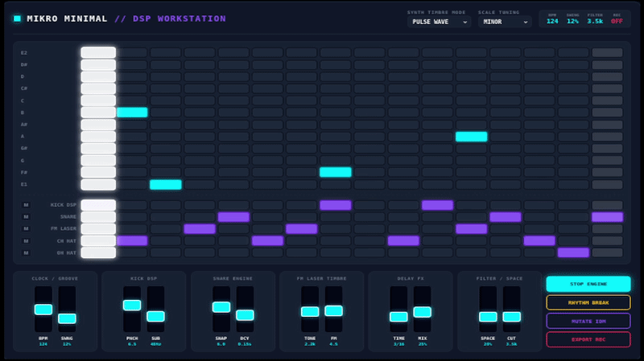Disable the first purple CH HAT step
The image size is (644, 361).
132,241
